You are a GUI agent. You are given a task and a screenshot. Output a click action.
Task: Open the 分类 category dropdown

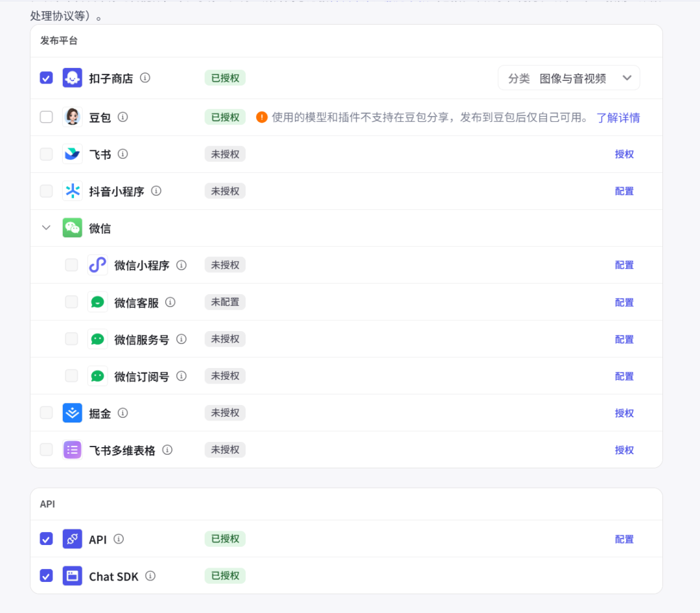pos(568,78)
